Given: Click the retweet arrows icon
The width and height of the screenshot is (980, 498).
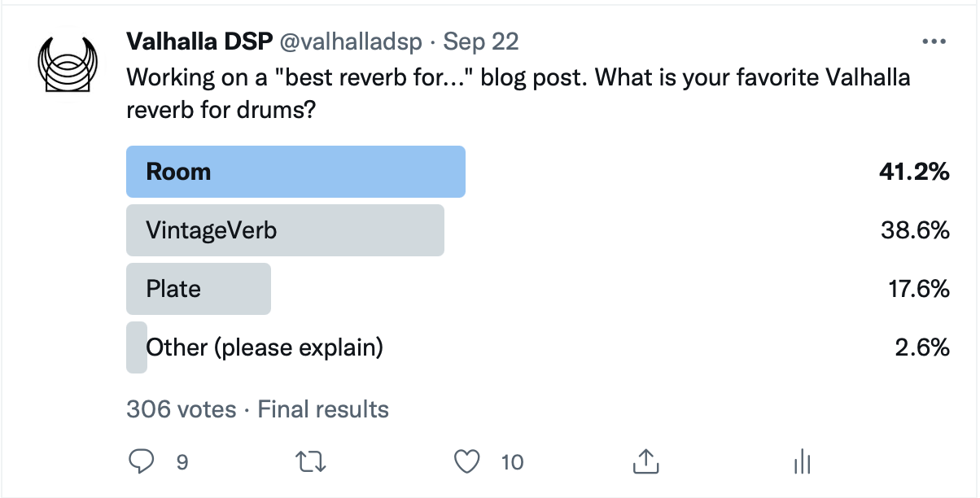Looking at the screenshot, I should pos(311,463).
